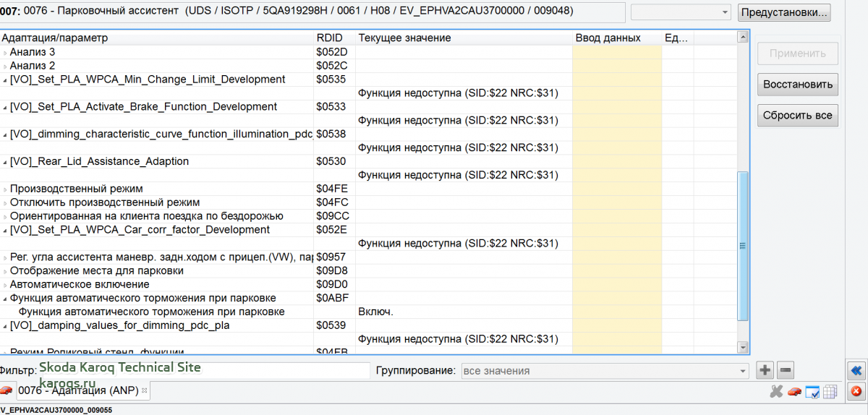
Task: Click the plus button beside Группирование
Action: (x=765, y=371)
